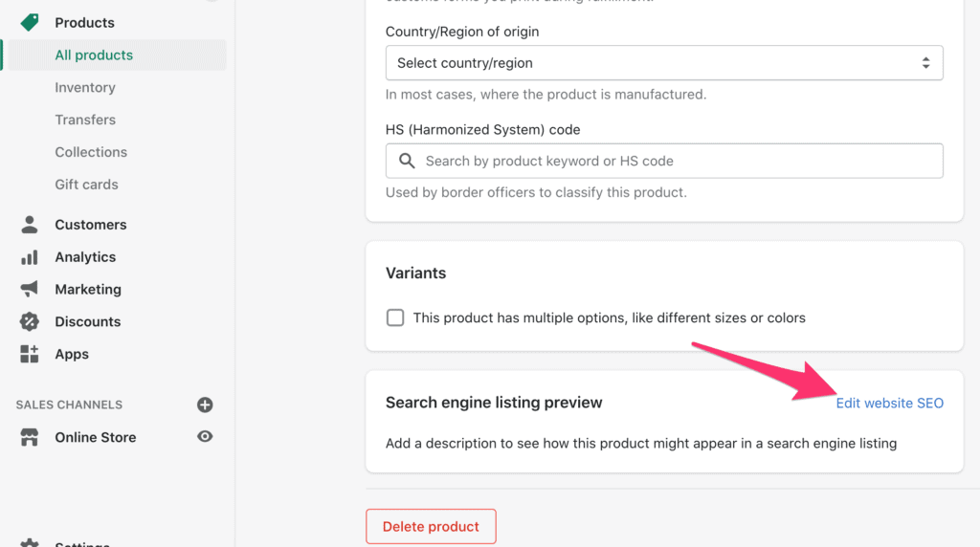Open Country/Region of origin dropdown
Viewport: 980px width, 547px height.
[664, 62]
